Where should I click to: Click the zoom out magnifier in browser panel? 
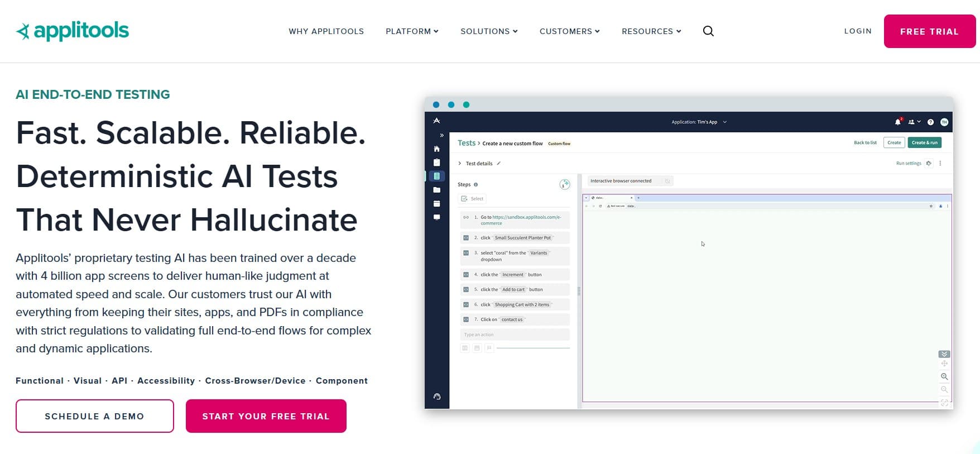click(x=944, y=389)
